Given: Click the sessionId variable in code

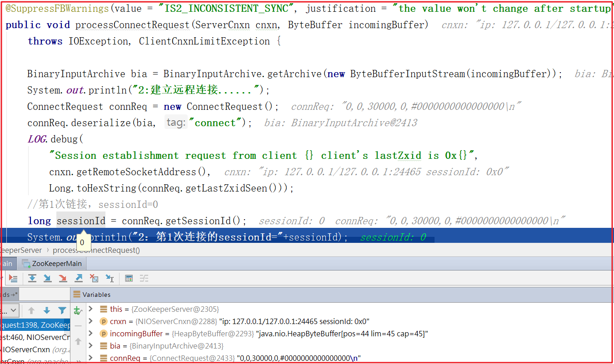Looking at the screenshot, I should point(81,221).
